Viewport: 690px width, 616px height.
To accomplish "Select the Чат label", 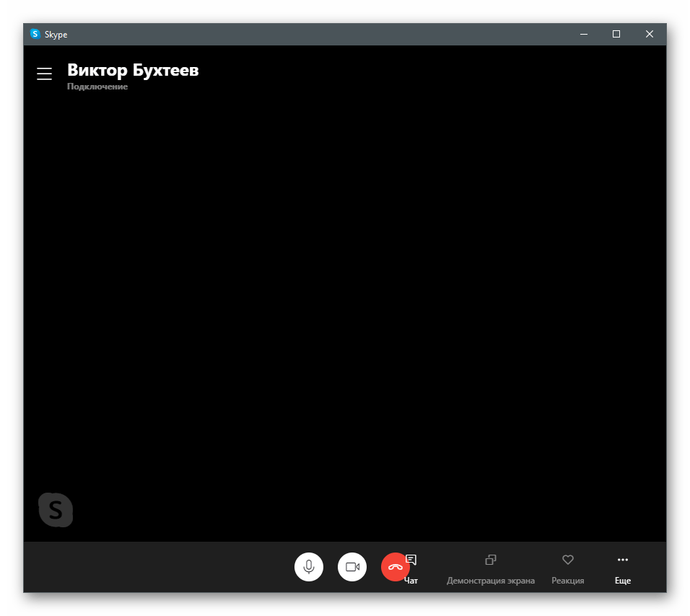I will (411, 581).
